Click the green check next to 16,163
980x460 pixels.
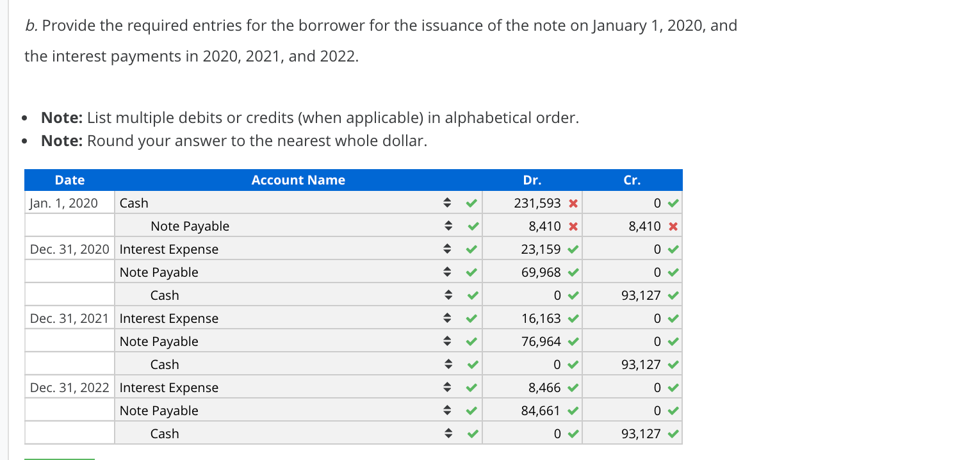574,319
